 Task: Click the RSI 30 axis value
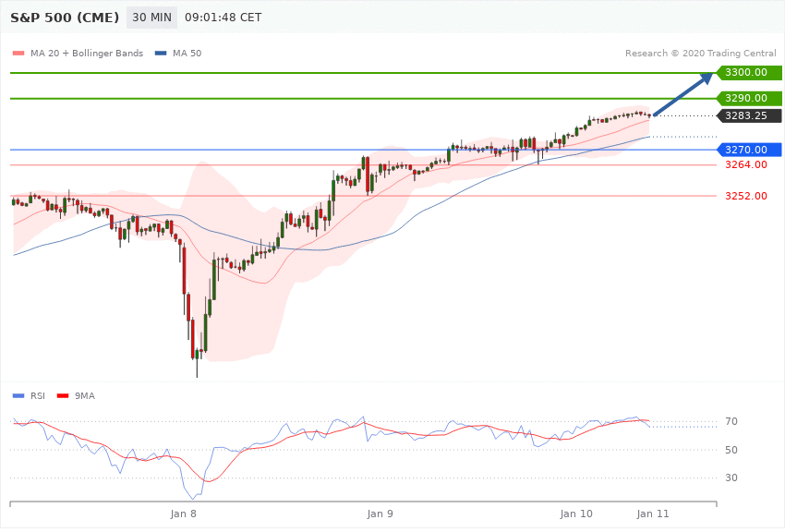click(x=731, y=478)
